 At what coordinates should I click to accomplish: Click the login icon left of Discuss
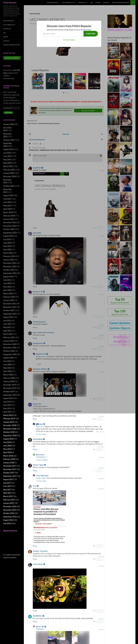point(30,134)
